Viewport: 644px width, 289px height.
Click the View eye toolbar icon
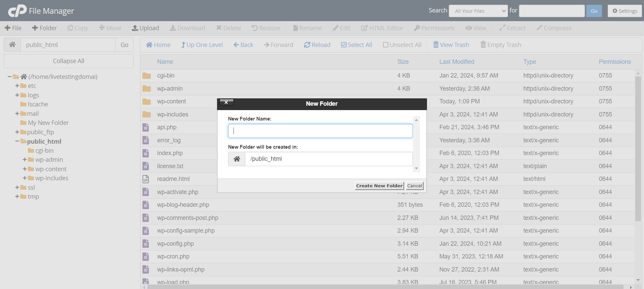(468, 28)
